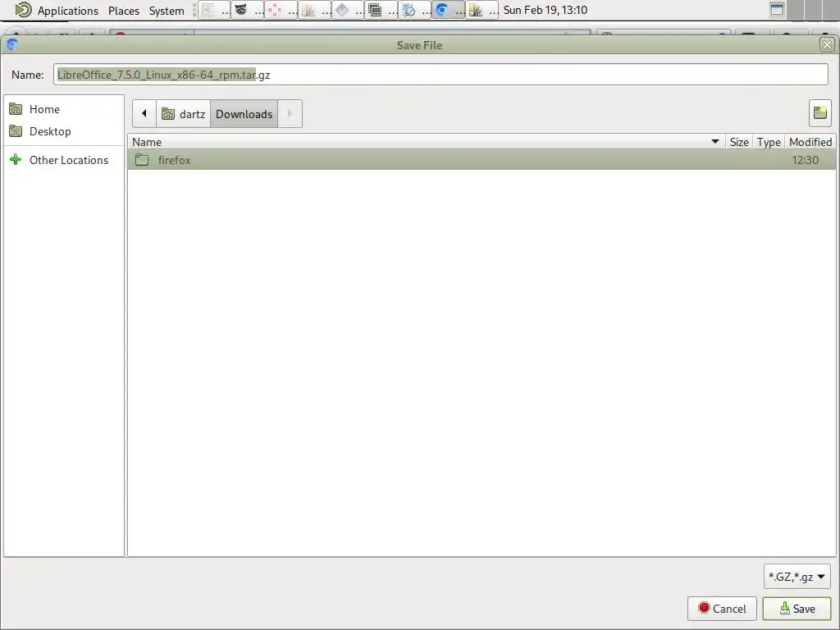Click the sort arrow in the Name column
Image resolution: width=840 pixels, height=630 pixels.
pyautogui.click(x=714, y=141)
